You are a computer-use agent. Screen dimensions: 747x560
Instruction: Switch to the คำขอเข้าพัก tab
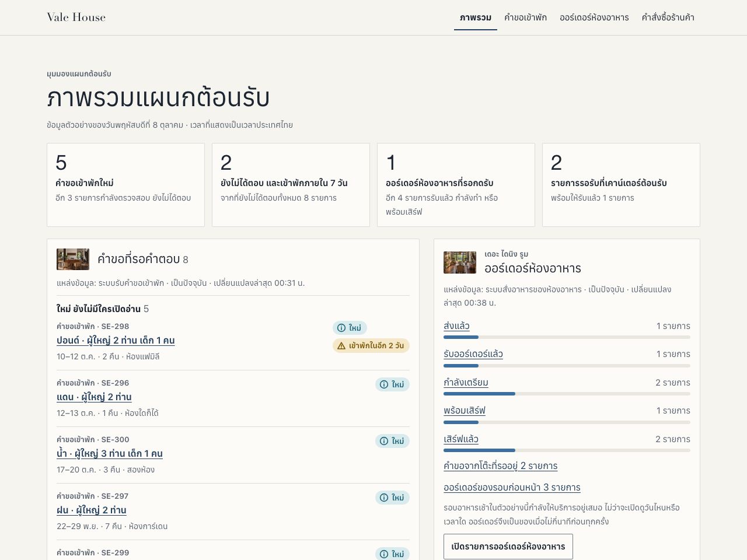click(525, 17)
